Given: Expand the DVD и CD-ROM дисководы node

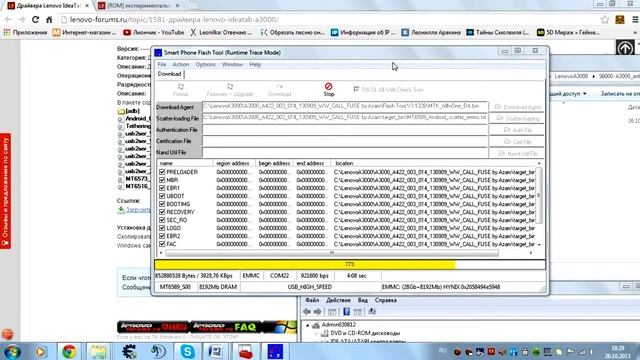Looking at the screenshot, I should pos(316,333).
